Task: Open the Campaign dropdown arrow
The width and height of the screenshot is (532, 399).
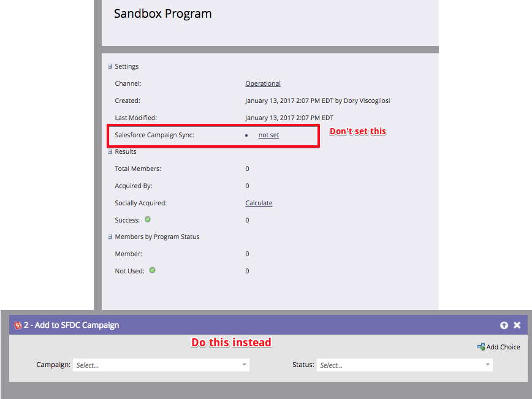Action: (x=245, y=365)
